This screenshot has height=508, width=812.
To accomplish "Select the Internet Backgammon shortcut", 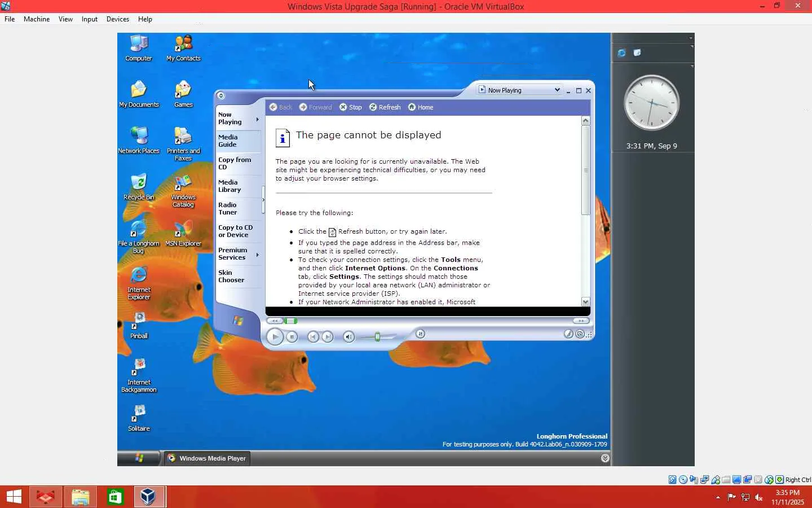I will [139, 376].
